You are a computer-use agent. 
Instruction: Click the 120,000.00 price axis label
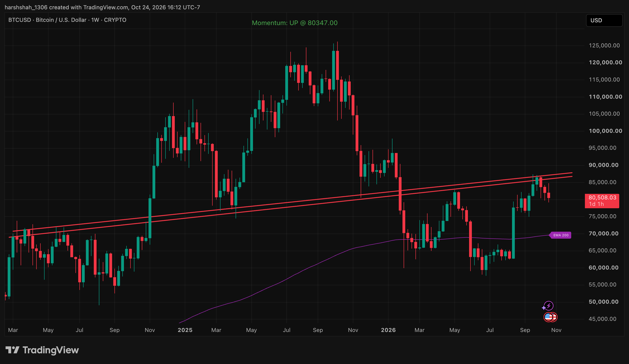[606, 62]
